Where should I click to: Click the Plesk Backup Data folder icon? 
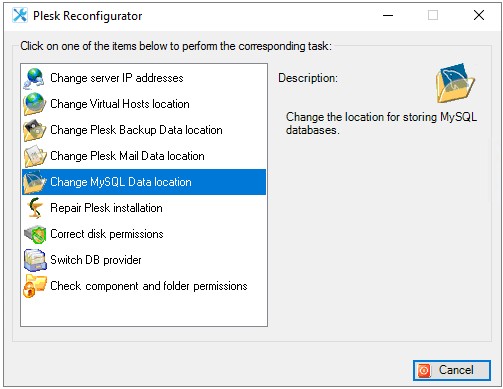[x=34, y=130]
